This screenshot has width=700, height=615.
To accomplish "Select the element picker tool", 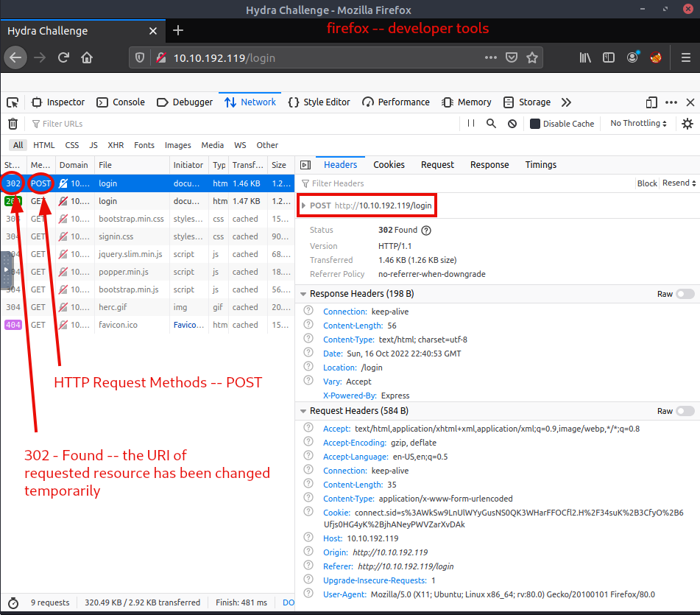I will 12,102.
